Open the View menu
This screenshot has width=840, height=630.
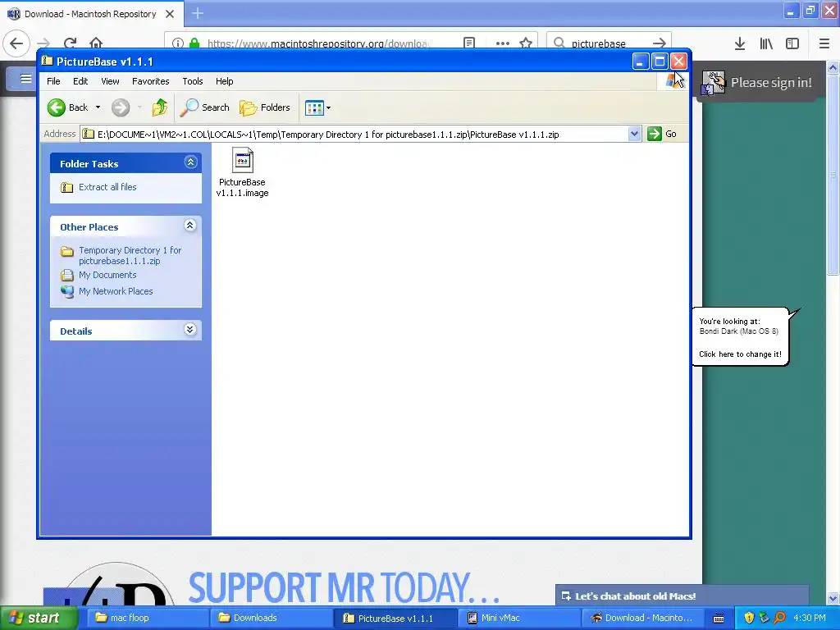tap(110, 81)
